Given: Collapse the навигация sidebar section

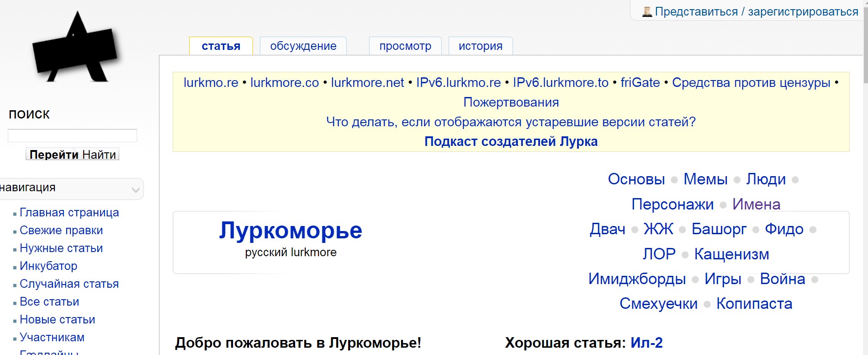Looking at the screenshot, I should [x=135, y=189].
